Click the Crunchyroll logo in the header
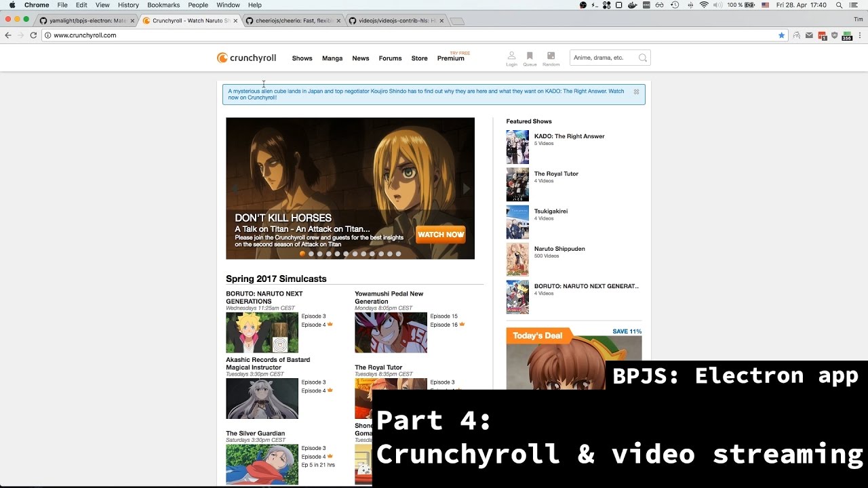The height and width of the screenshot is (488, 868). click(246, 58)
